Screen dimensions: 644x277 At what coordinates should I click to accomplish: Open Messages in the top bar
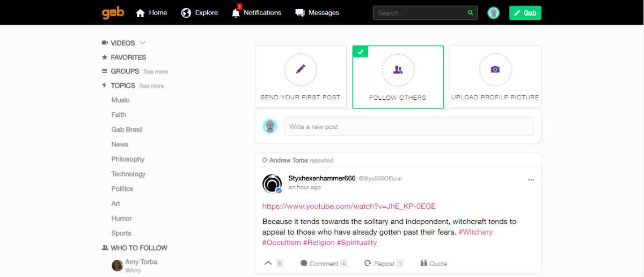317,12
